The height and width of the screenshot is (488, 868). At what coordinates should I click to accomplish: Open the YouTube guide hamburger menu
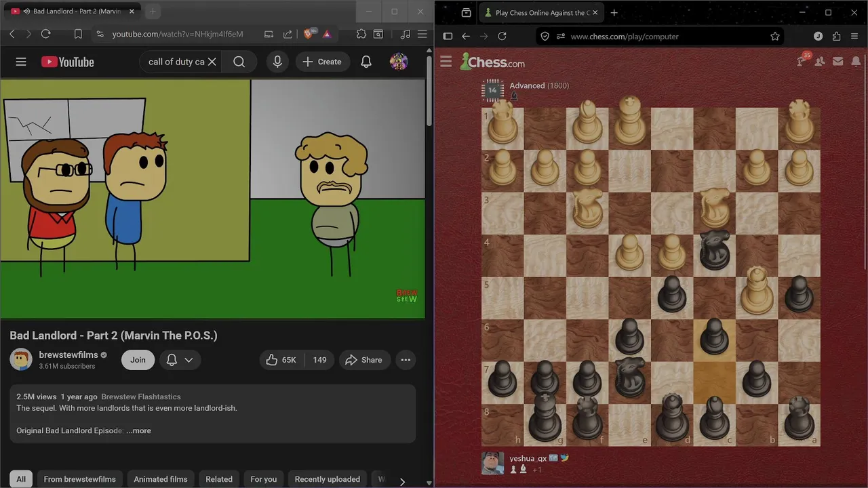click(x=21, y=62)
